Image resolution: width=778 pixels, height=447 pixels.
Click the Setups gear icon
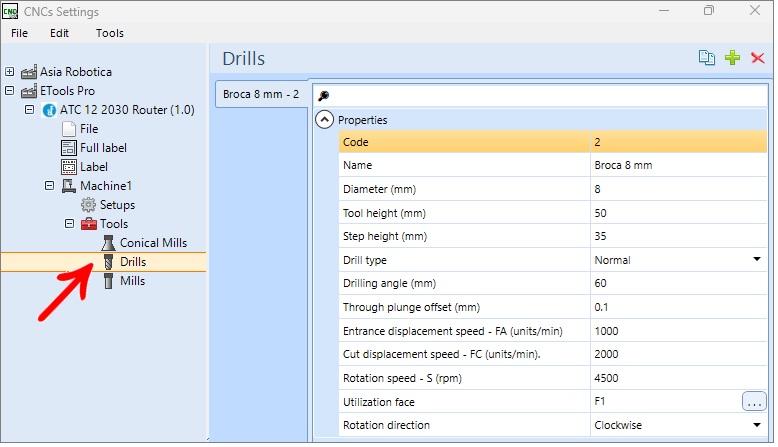tap(88, 205)
